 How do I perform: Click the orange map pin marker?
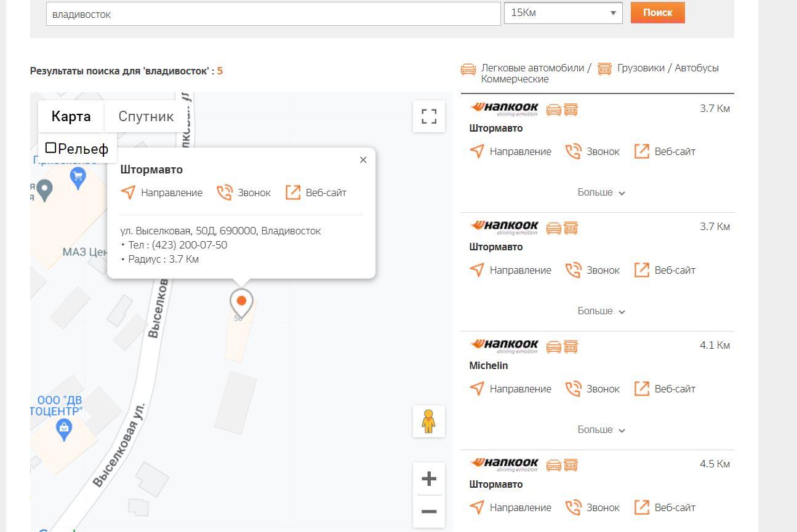point(241,301)
